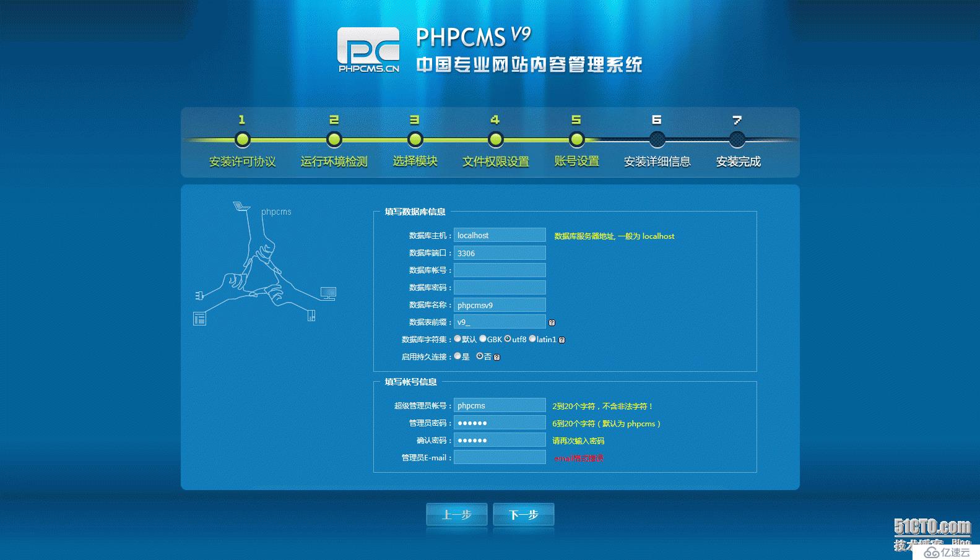The height and width of the screenshot is (560, 980).
Task: Click the PHPCMS.CN logo icon
Action: pos(369,50)
